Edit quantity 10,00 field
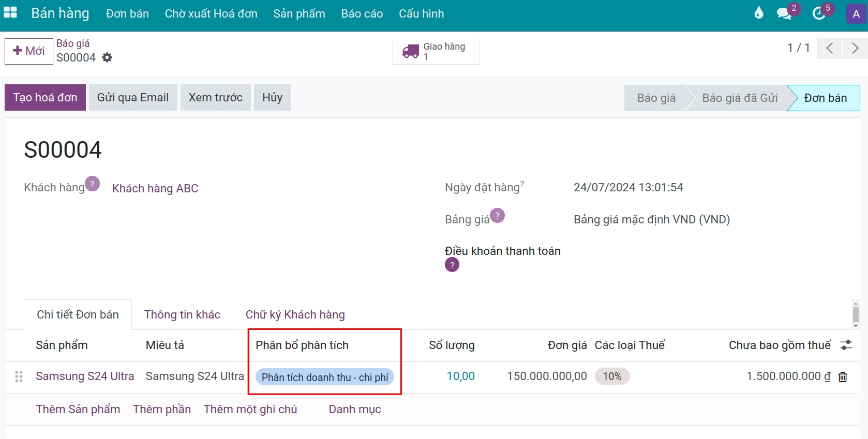 (x=461, y=376)
